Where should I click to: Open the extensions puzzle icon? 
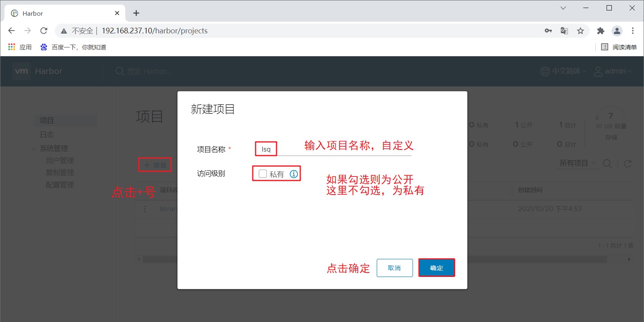coord(601,31)
